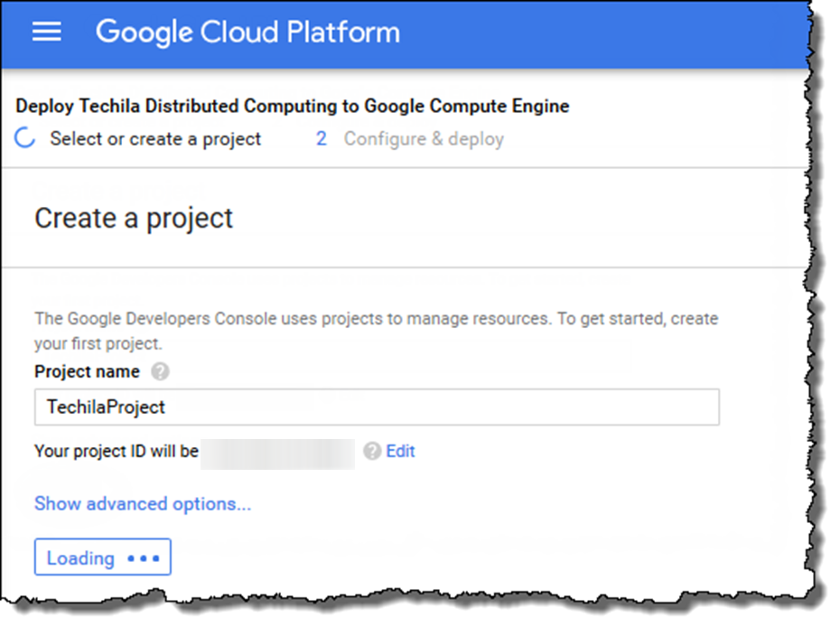Click the Deploy Techila Distributed Computing title
The image size is (840, 627).
pyautogui.click(x=293, y=107)
